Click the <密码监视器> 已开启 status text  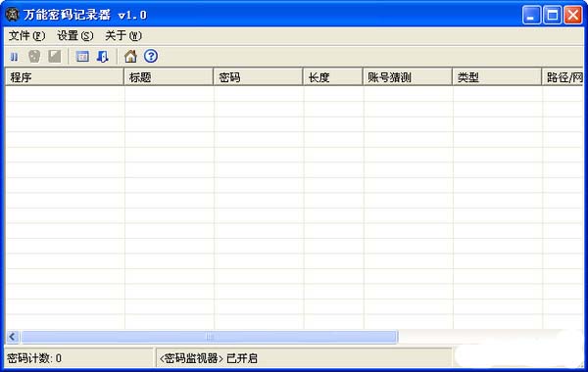pos(209,358)
